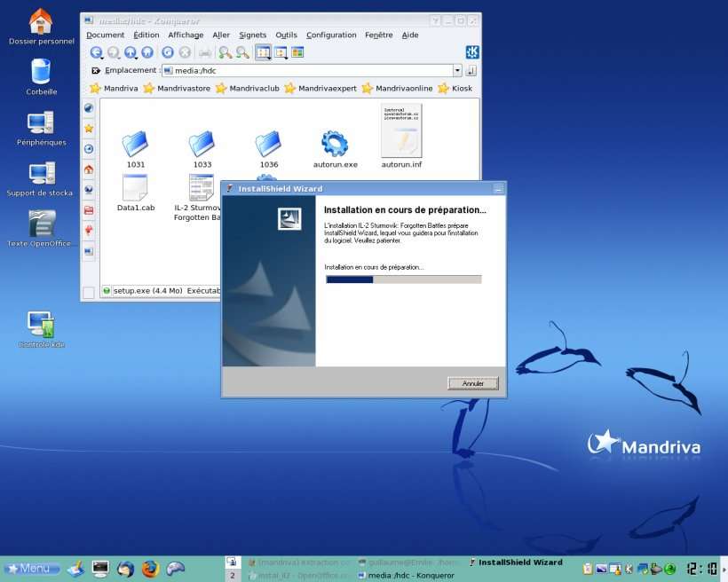Open the Document menu
Image resolution: width=728 pixels, height=582 pixels.
click(x=105, y=35)
